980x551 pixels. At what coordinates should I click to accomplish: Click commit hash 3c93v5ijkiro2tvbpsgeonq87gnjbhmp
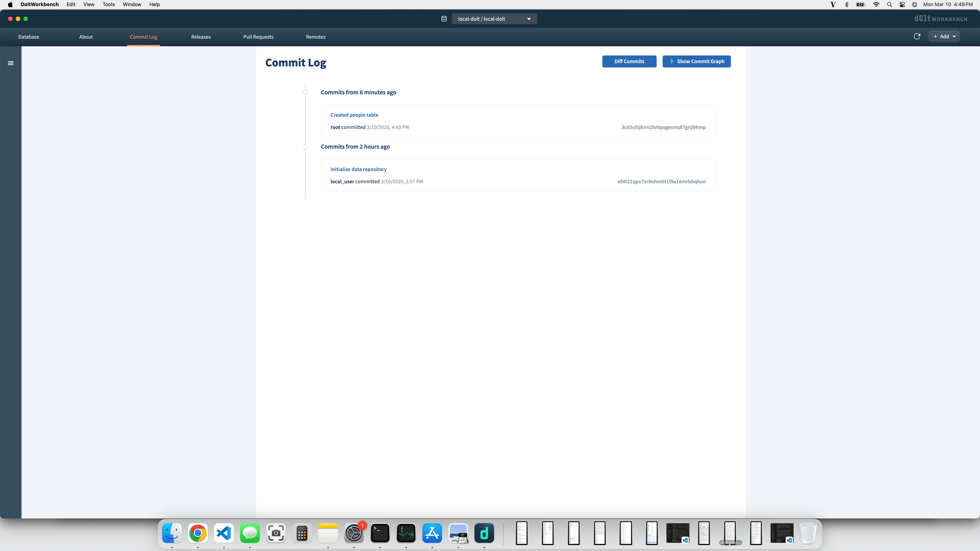tap(663, 127)
